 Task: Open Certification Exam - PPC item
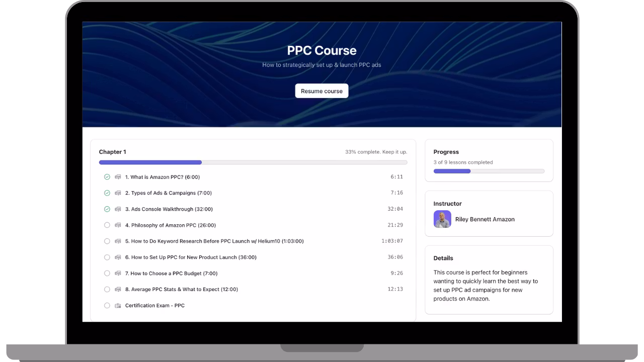(155, 306)
